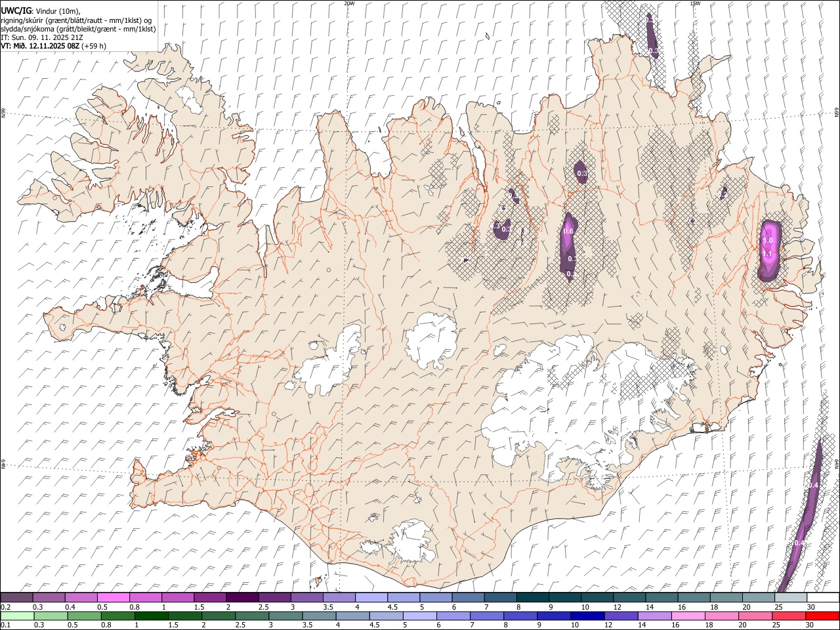Viewport: 840px width, 630px height.
Task: Click the dusky purple 0.2 legend swatch
Action: pyautogui.click(x=16, y=598)
